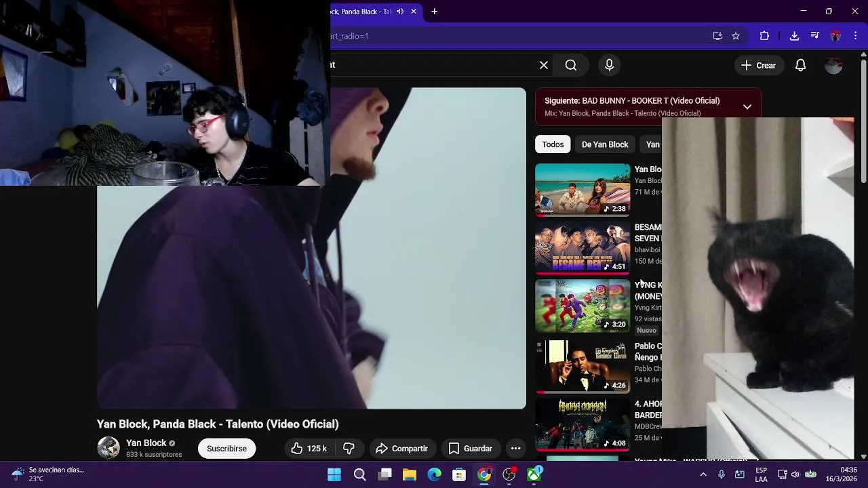The width and height of the screenshot is (868, 488).
Task: Open volume control in system tray
Action: click(795, 474)
